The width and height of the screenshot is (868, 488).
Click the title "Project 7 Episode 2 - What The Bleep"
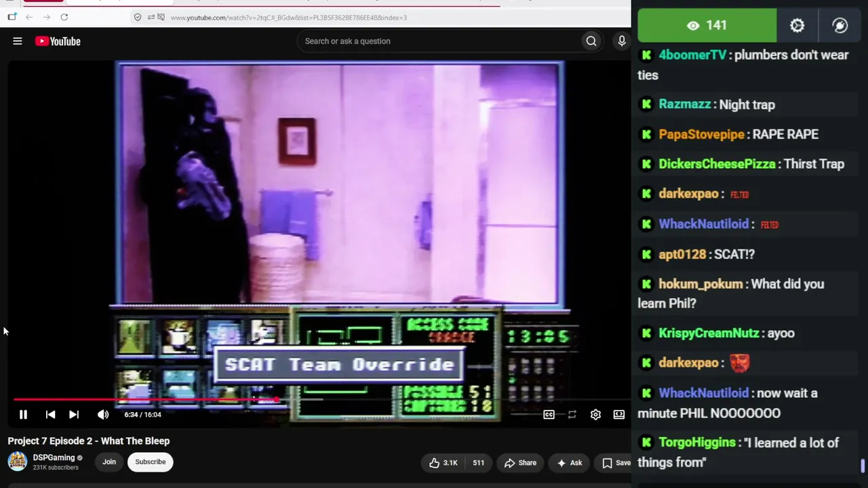click(x=89, y=441)
